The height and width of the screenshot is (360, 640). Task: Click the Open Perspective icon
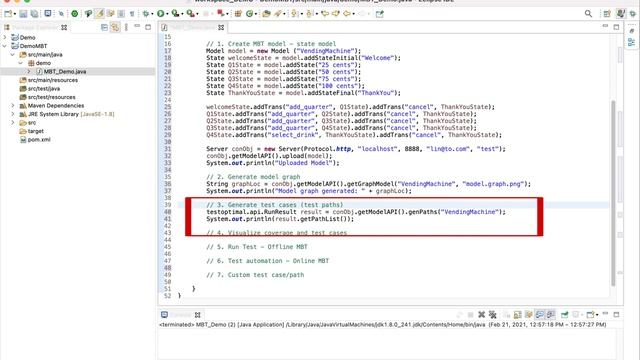coord(607,13)
